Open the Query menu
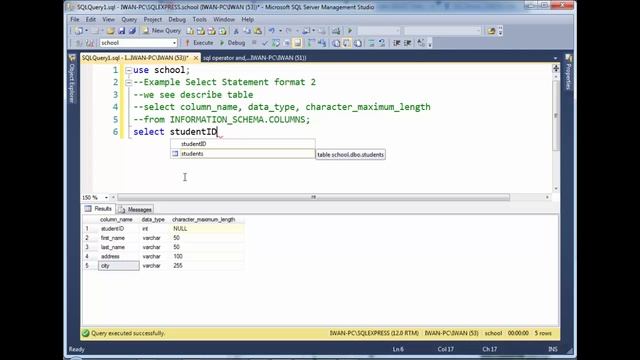 129,19
